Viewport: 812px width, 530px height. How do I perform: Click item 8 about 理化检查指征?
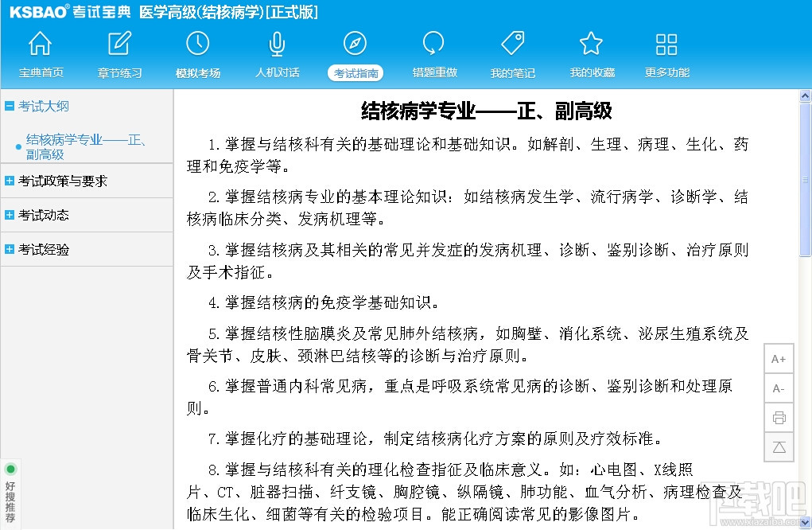coord(464,492)
